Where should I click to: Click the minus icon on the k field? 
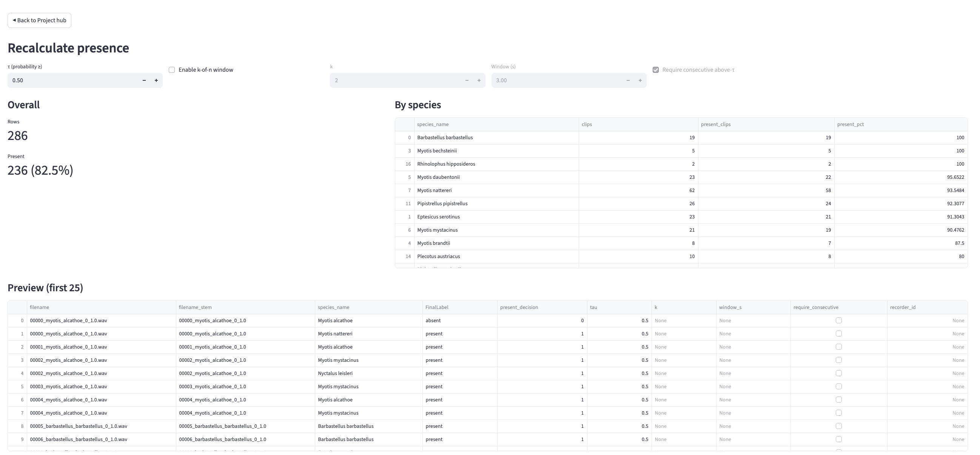[467, 80]
